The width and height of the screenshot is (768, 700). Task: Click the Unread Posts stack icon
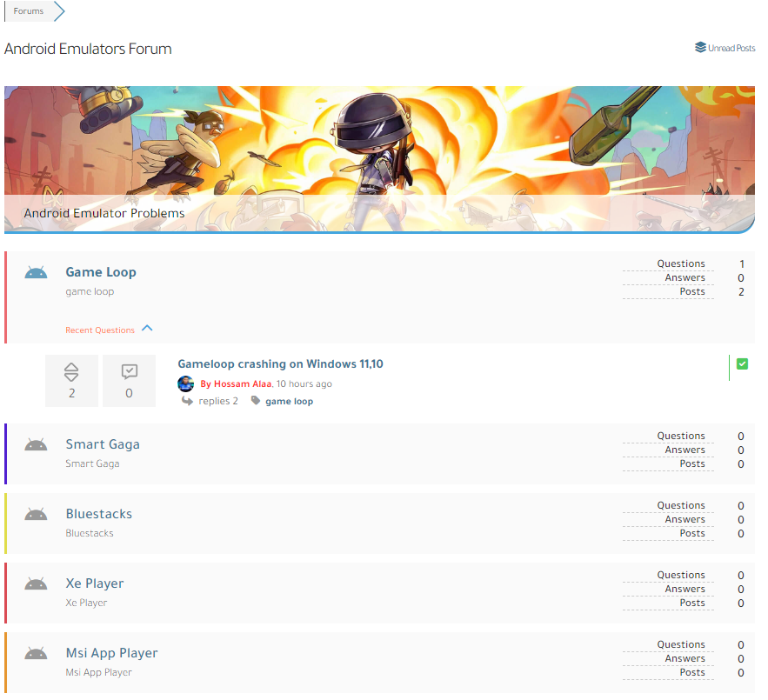(x=700, y=48)
